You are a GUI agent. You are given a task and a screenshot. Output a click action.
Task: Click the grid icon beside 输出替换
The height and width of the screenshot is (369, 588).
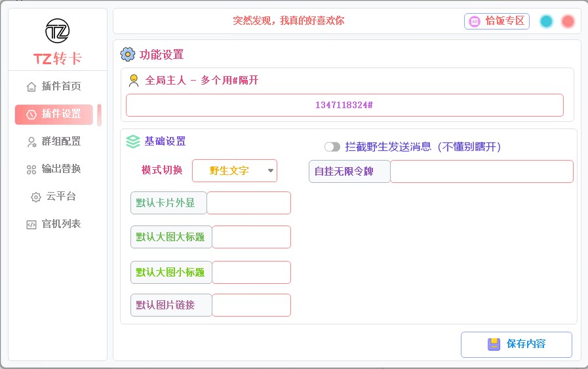pyautogui.click(x=31, y=169)
